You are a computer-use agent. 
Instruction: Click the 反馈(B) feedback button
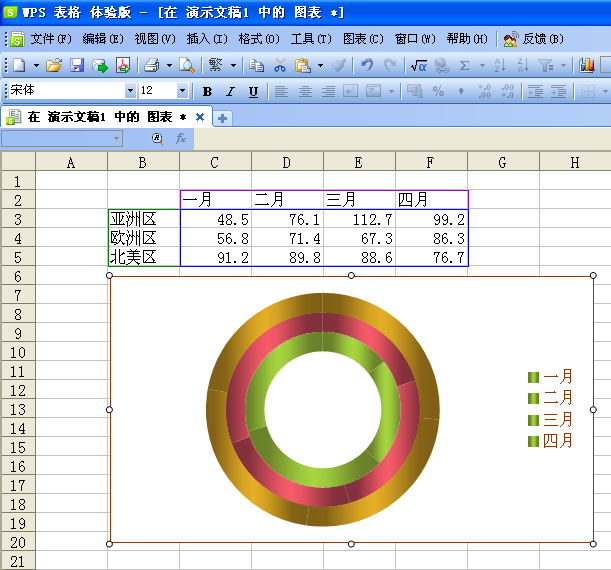(x=534, y=39)
